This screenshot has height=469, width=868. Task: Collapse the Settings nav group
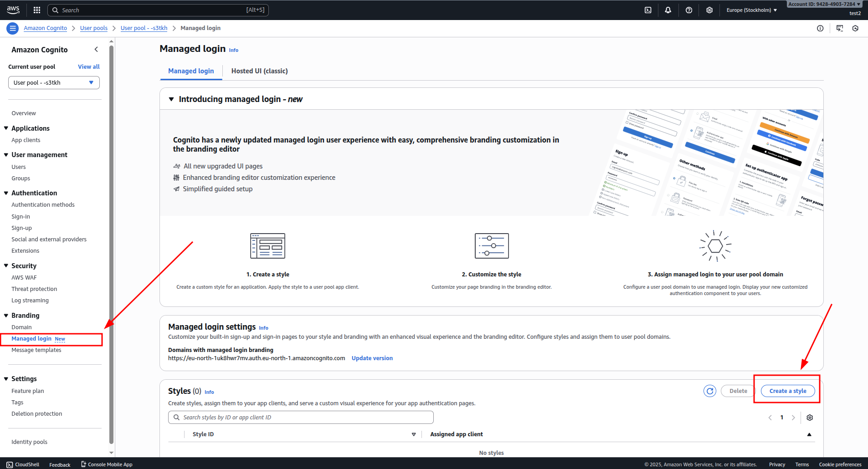tap(6, 379)
